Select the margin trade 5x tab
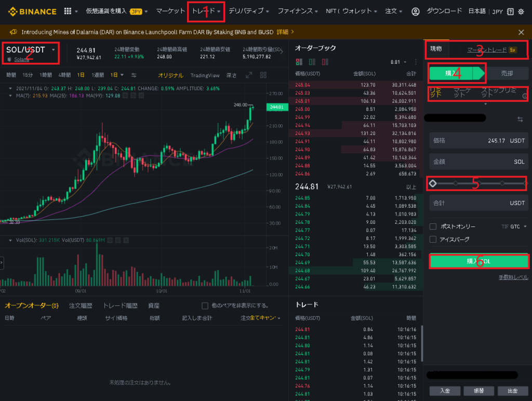 coord(491,50)
